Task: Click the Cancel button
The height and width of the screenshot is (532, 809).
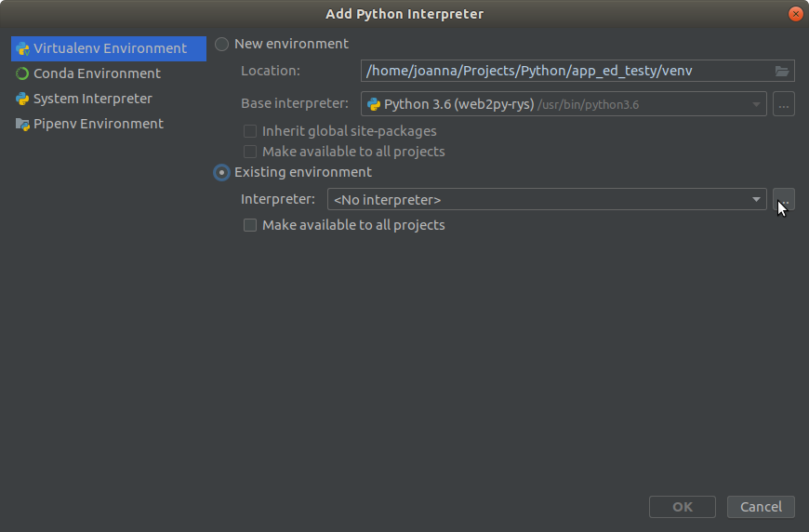Action: point(761,507)
